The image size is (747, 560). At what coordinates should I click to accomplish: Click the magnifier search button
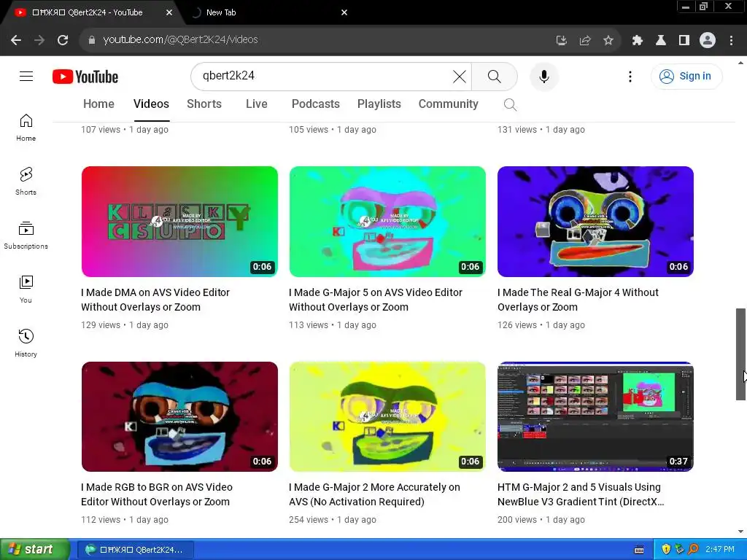click(495, 76)
